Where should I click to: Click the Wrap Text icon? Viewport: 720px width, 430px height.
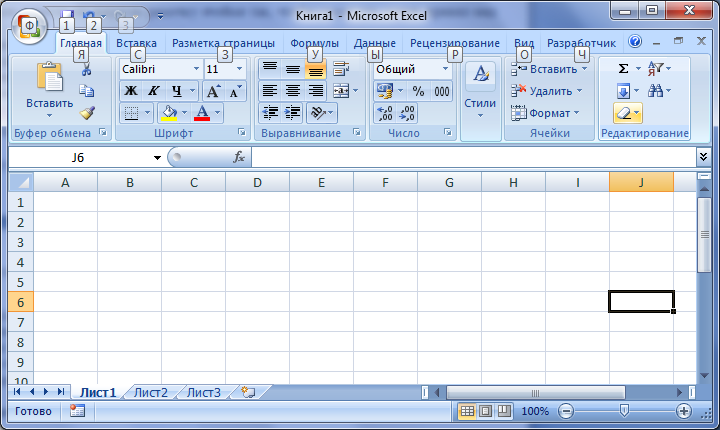click(x=341, y=69)
